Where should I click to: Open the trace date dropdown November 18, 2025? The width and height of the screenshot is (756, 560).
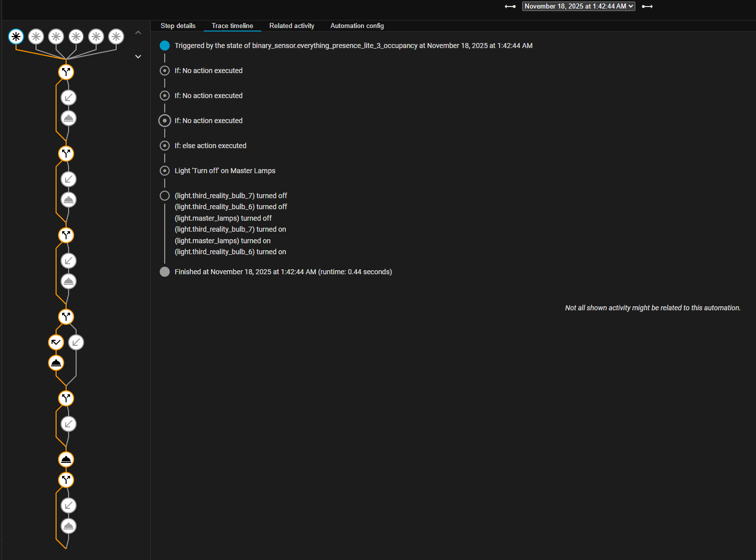click(x=578, y=6)
